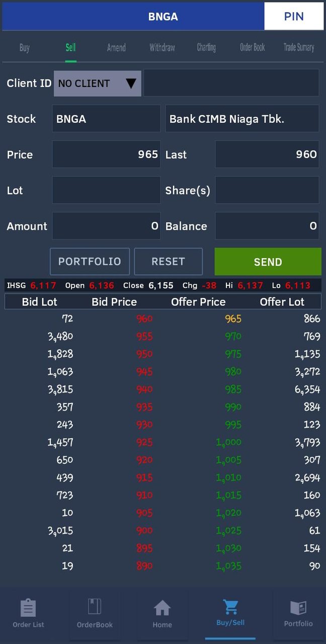Select the BNGA stock field
The width and height of the screenshot is (326, 644).
pos(106,119)
